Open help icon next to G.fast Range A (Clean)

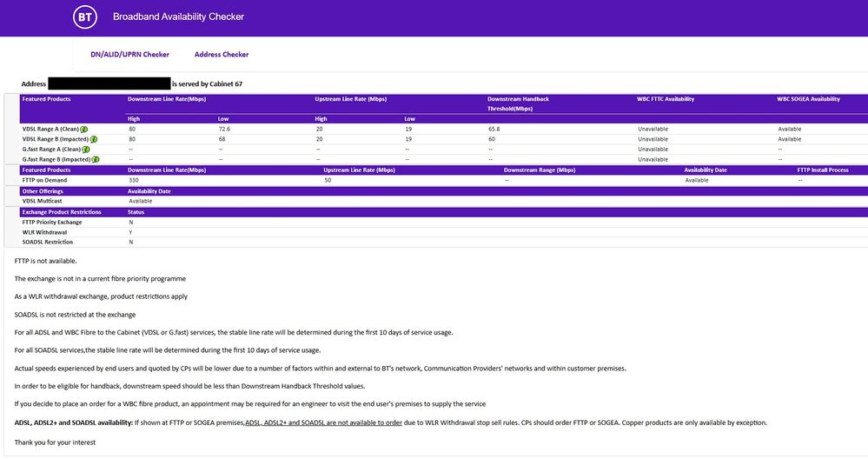(x=86, y=150)
